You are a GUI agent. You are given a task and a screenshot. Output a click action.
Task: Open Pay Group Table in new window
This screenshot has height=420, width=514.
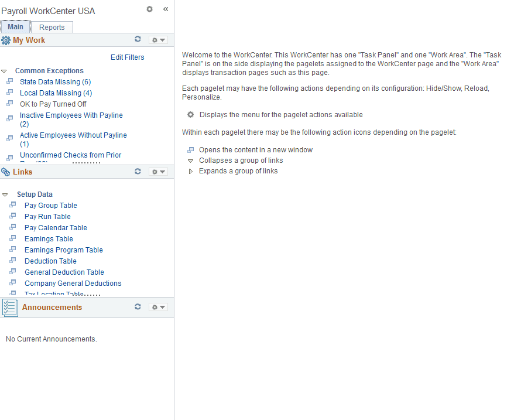click(x=12, y=204)
